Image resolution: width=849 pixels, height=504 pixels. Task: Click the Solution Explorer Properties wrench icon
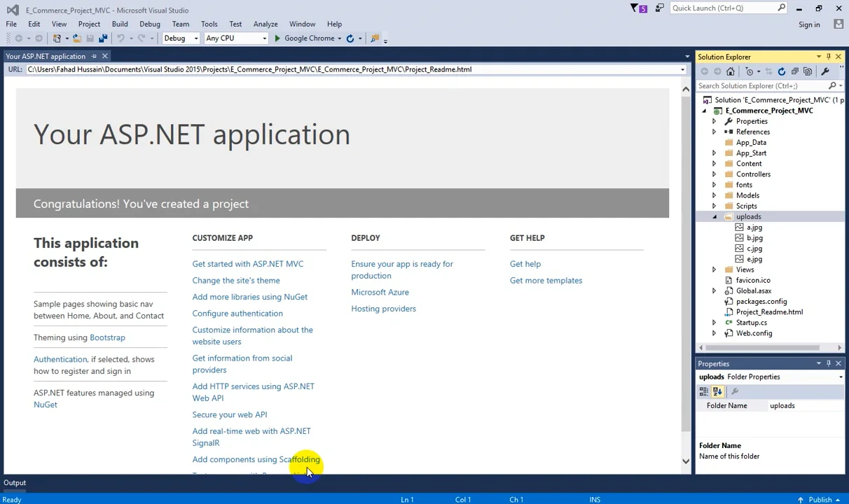(825, 71)
